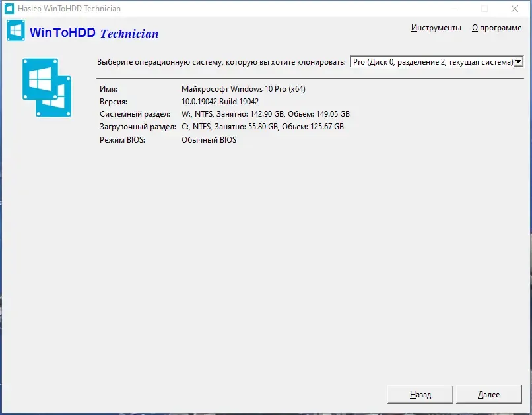Go back with the Назад button

click(420, 395)
